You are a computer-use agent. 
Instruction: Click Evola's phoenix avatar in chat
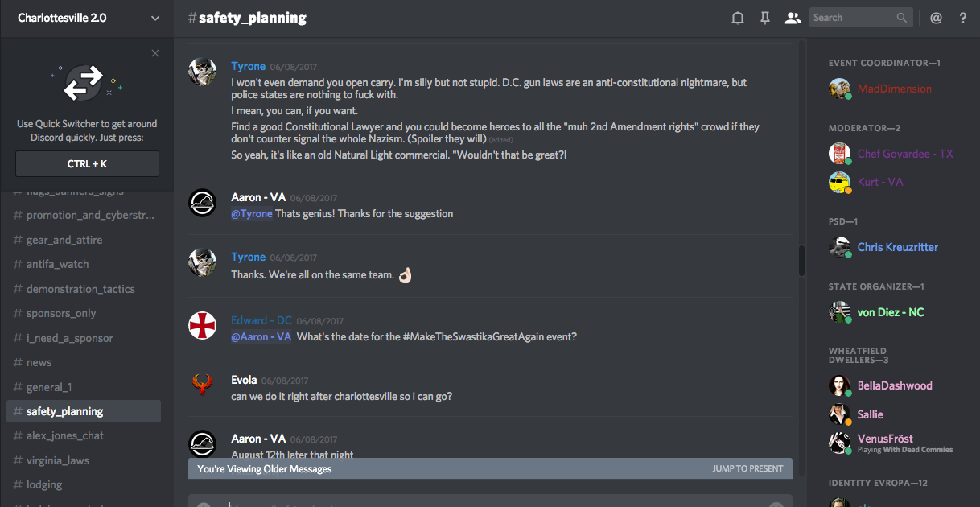(x=202, y=384)
